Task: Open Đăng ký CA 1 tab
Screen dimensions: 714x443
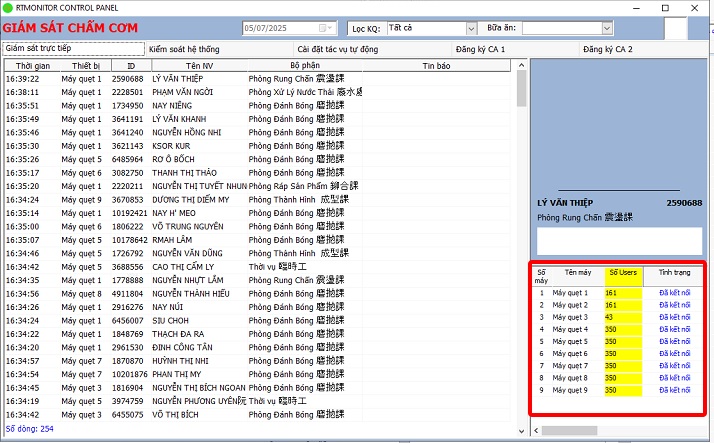Action: 480,49
